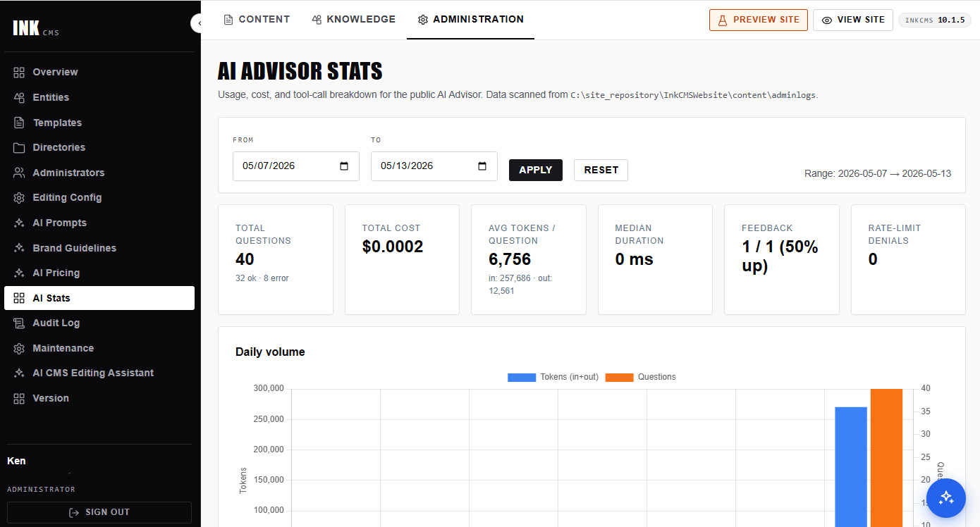
Task: Click the Feedback value 1 / 1 (50% up)
Action: tap(780, 256)
